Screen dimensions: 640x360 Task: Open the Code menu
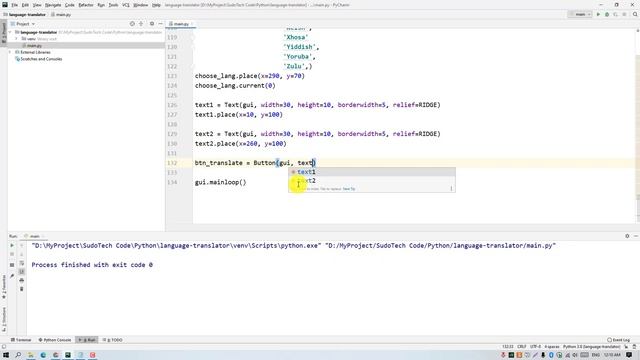[70, 5]
